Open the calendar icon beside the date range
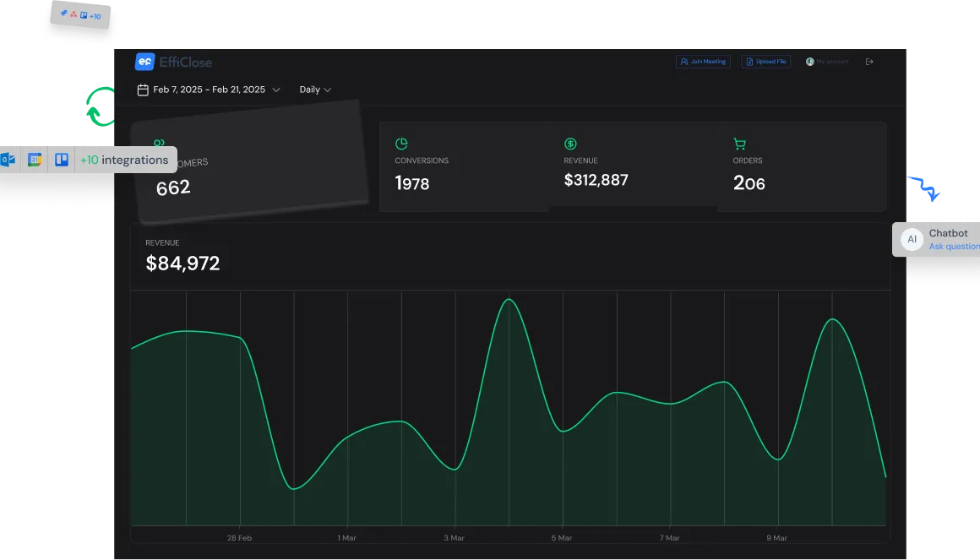 142,89
